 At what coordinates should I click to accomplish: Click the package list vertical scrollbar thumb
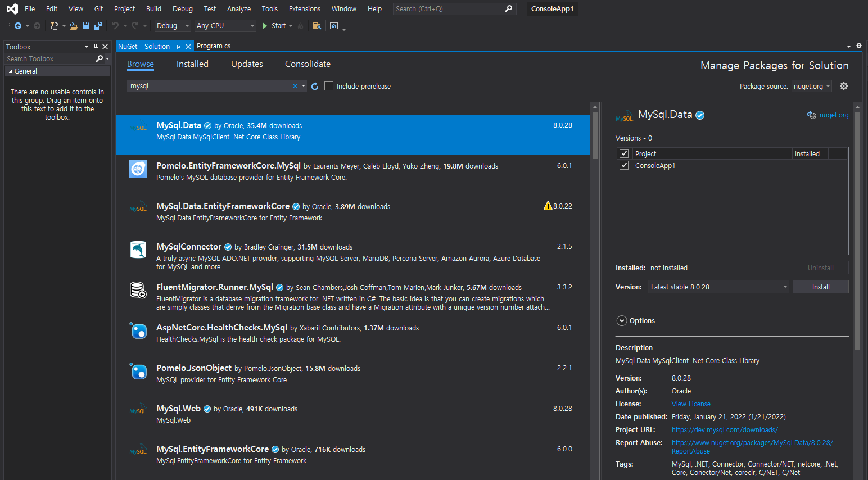(x=595, y=134)
